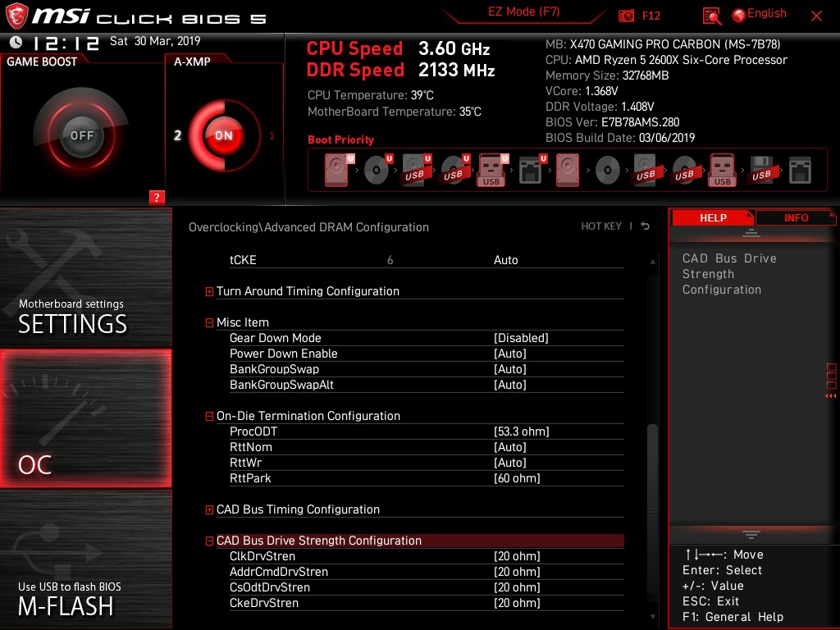Click the Gear Down Mode label
The image size is (840, 630).
pyautogui.click(x=276, y=338)
